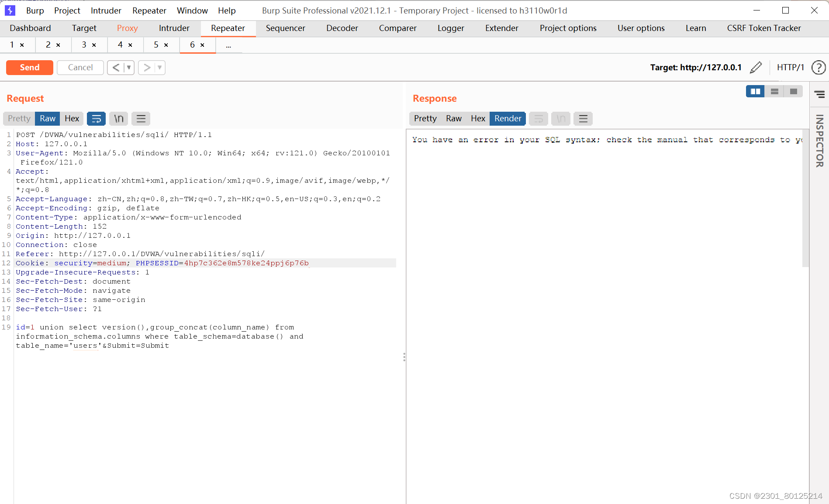Viewport: 829px width, 504px height.
Task: Click the response vertical scrollbar
Action: point(805,198)
